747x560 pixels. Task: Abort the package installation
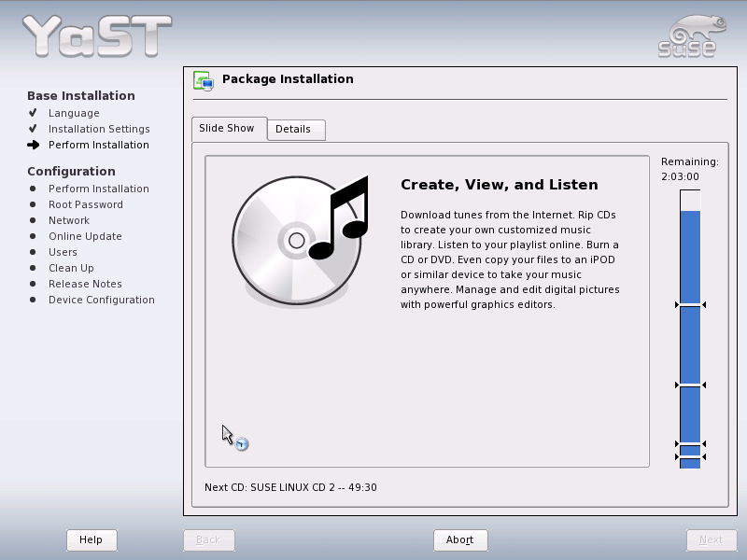click(x=460, y=540)
